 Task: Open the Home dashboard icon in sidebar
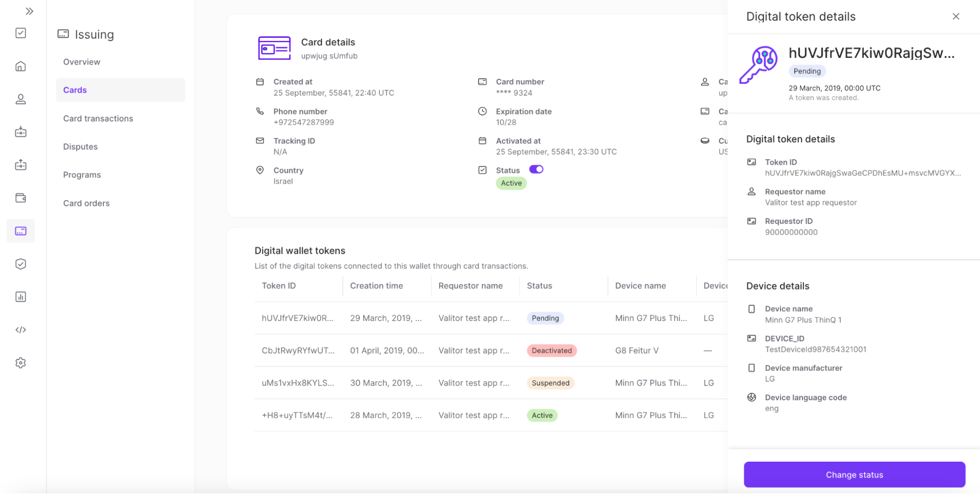point(21,66)
